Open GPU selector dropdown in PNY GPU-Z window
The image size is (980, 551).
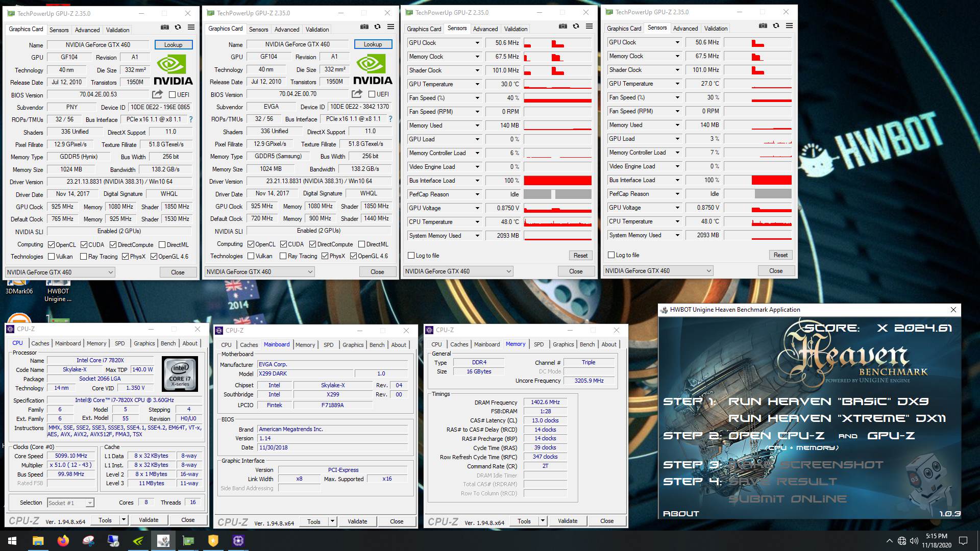[60, 272]
